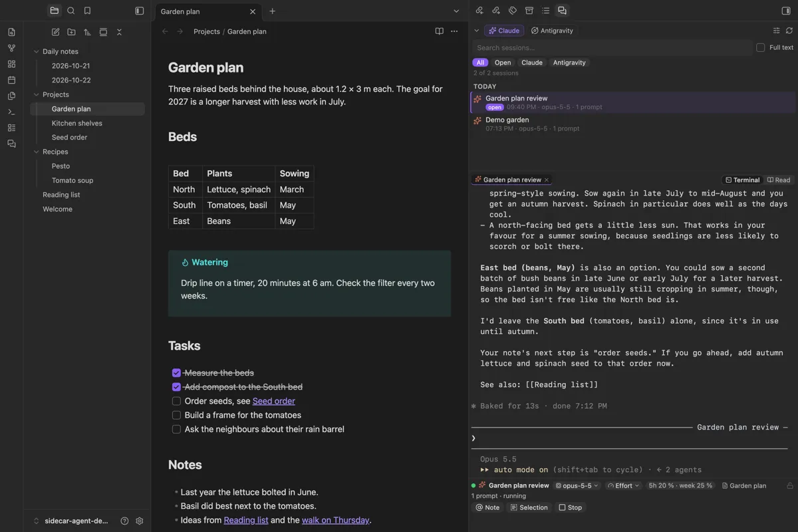This screenshot has width=798, height=532.
Task: Create a new note with the pencil icon
Action: (x=55, y=32)
